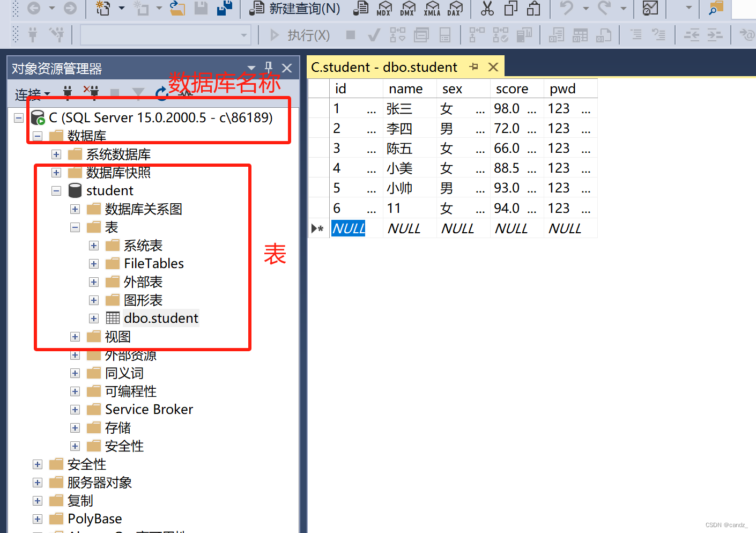Toggle auto-hide pin on Object Explorer
The image size is (756, 533).
coord(268,67)
